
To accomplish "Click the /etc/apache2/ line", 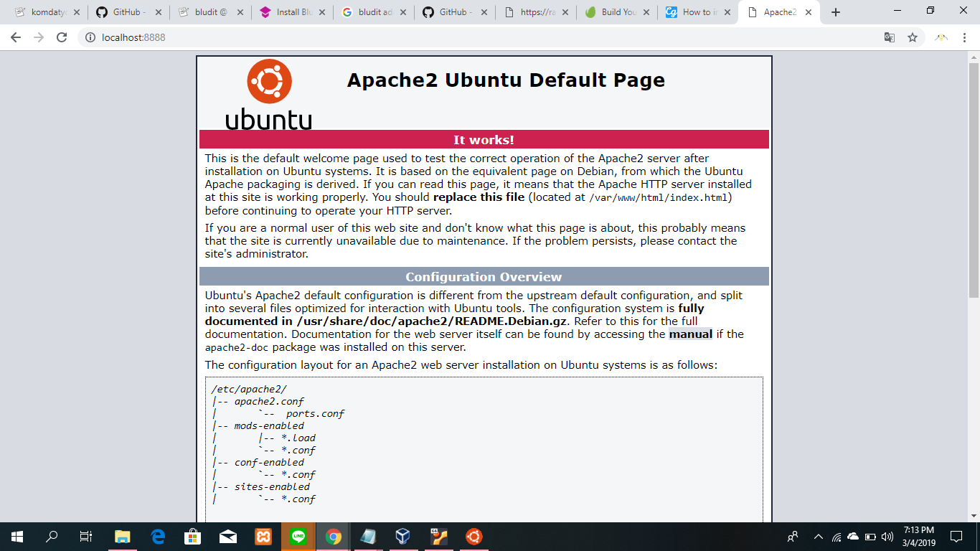I will (x=250, y=390).
